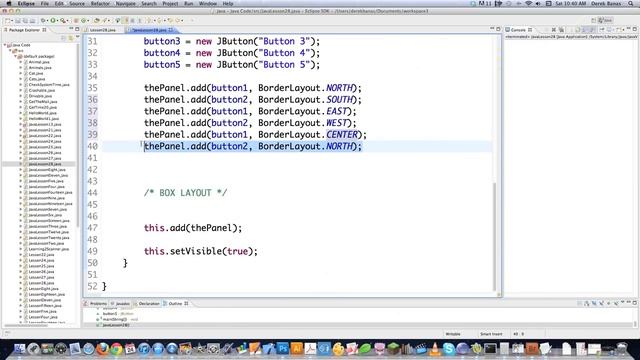Open the Project menu
Viewport: 640px width, 360px height.
tap(170, 3)
